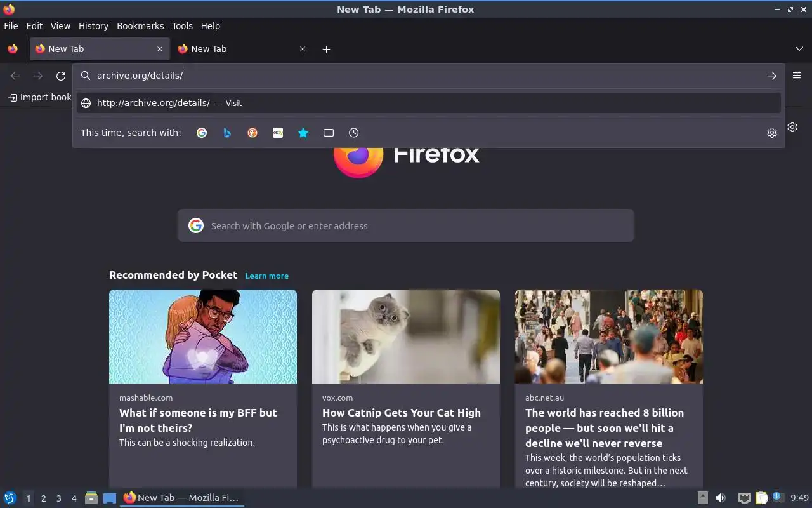
Task: Open the crowd street photo thumbnail
Action: click(609, 337)
